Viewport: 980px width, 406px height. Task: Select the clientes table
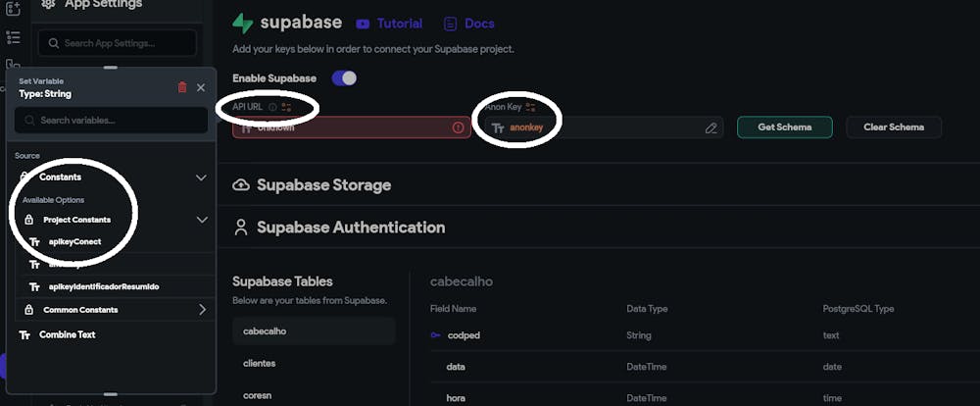[x=260, y=363]
